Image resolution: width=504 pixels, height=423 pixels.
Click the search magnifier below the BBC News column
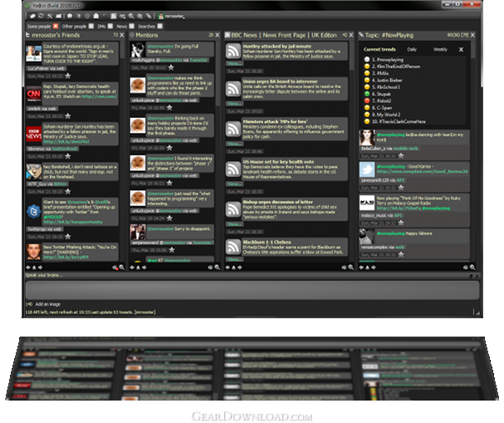click(350, 268)
